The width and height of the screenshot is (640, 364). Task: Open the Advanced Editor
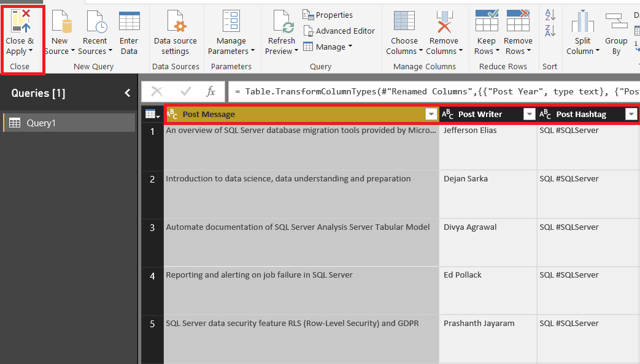click(339, 31)
